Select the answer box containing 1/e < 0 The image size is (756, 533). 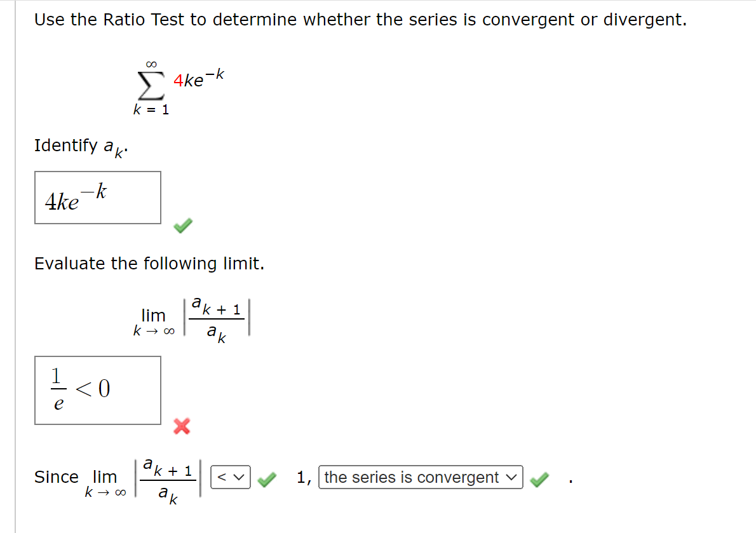tap(97, 390)
